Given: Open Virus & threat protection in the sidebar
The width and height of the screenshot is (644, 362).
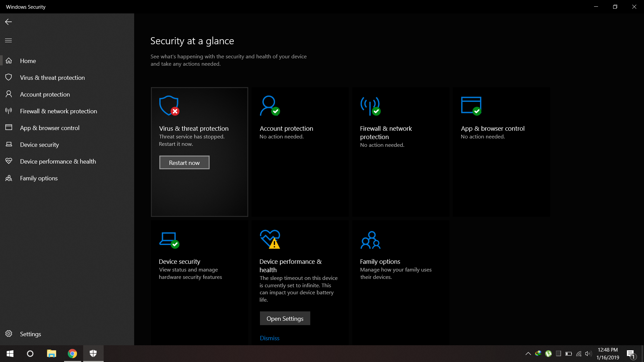Looking at the screenshot, I should pyautogui.click(x=67, y=77).
